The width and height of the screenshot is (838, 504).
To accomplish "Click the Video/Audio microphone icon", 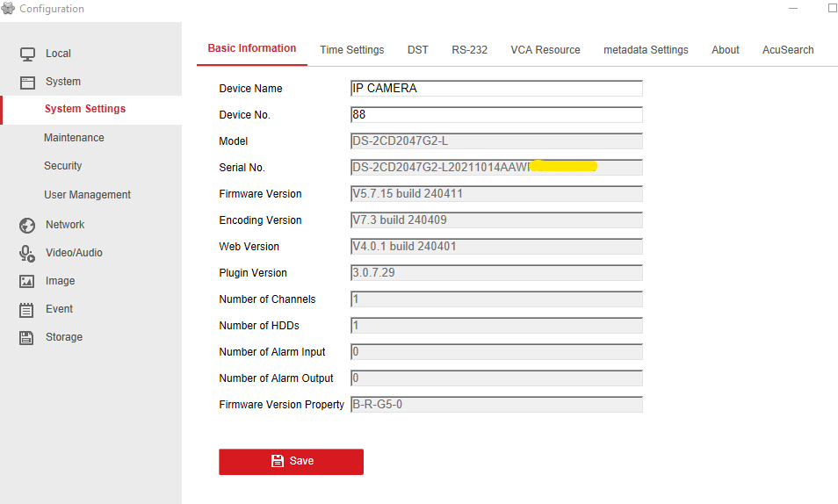I will (27, 253).
